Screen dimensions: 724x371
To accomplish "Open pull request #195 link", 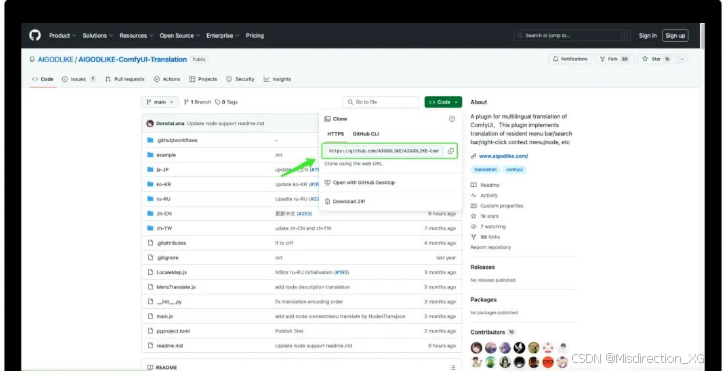I will [x=342, y=273].
